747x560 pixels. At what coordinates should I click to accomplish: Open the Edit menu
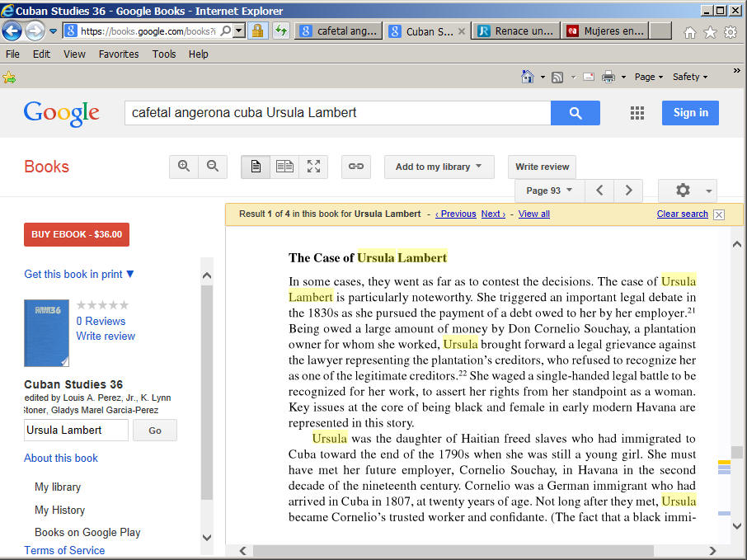(41, 54)
